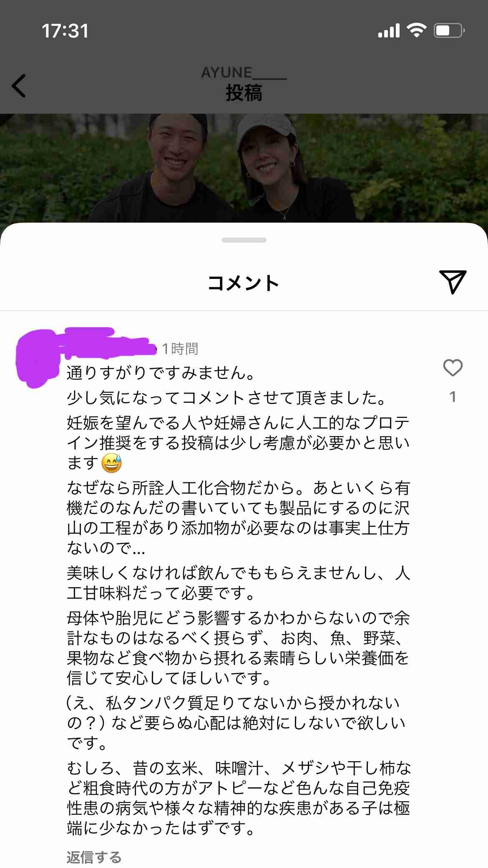Tap the comment line 通りすがりですみません

161,373
